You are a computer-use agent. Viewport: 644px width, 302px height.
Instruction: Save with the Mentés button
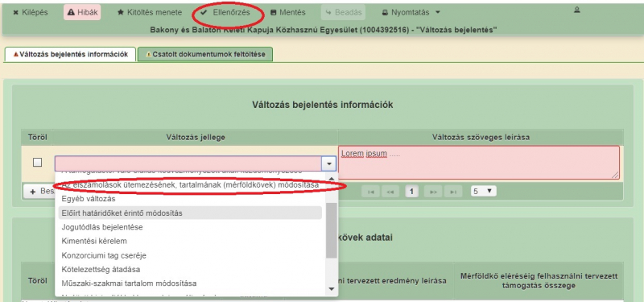(288, 12)
